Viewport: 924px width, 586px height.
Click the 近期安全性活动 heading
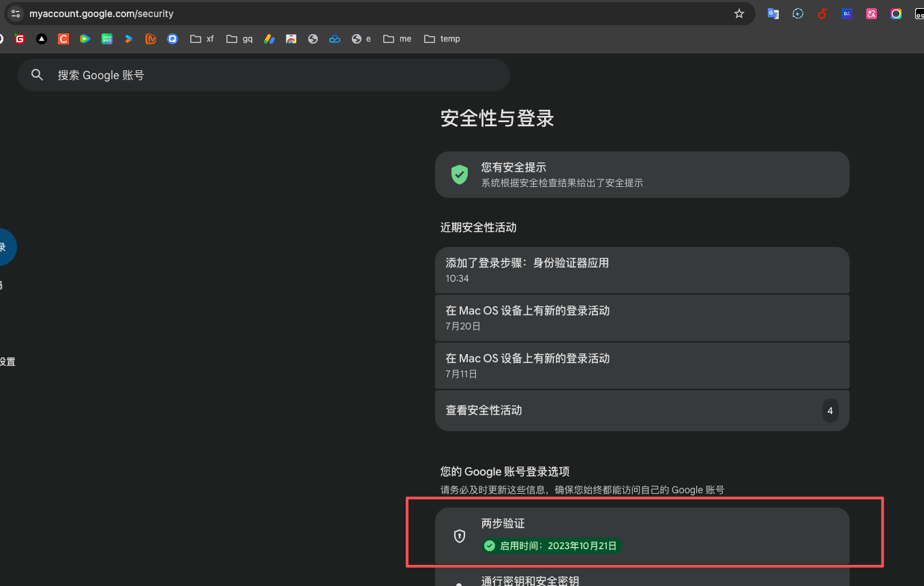(478, 227)
